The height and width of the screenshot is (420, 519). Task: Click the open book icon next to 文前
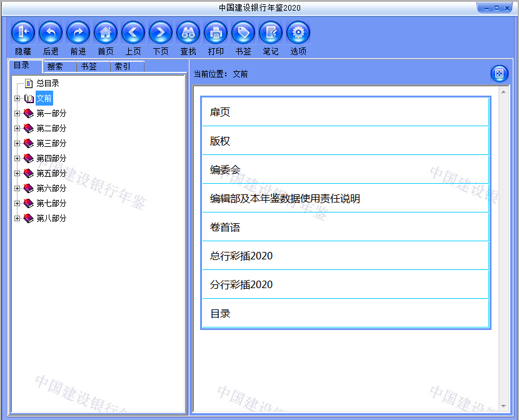pyautogui.click(x=29, y=99)
